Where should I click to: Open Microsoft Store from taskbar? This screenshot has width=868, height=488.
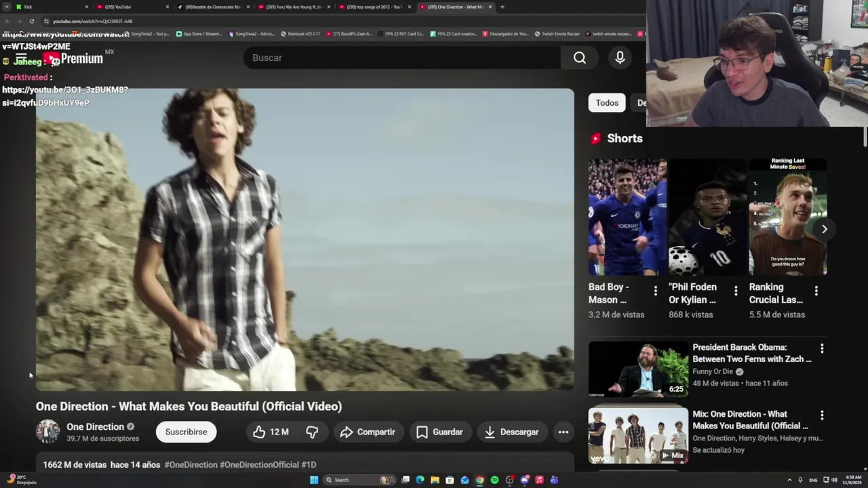[x=450, y=480]
